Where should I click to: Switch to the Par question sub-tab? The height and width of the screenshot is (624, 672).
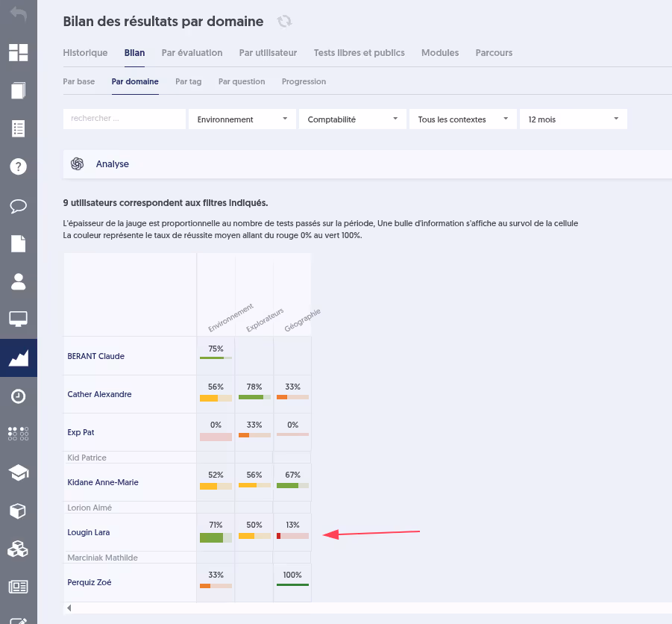click(x=242, y=81)
